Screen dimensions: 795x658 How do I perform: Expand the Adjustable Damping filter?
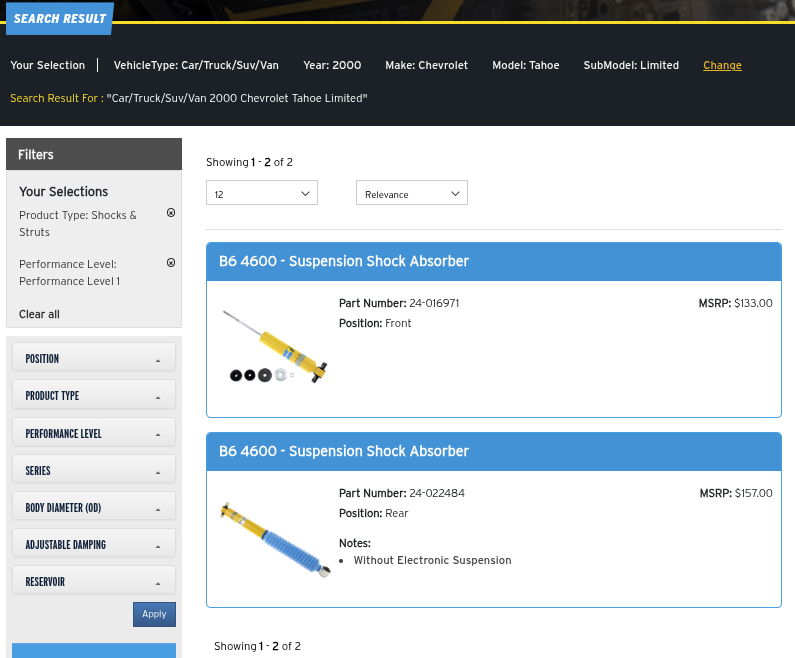tap(94, 544)
